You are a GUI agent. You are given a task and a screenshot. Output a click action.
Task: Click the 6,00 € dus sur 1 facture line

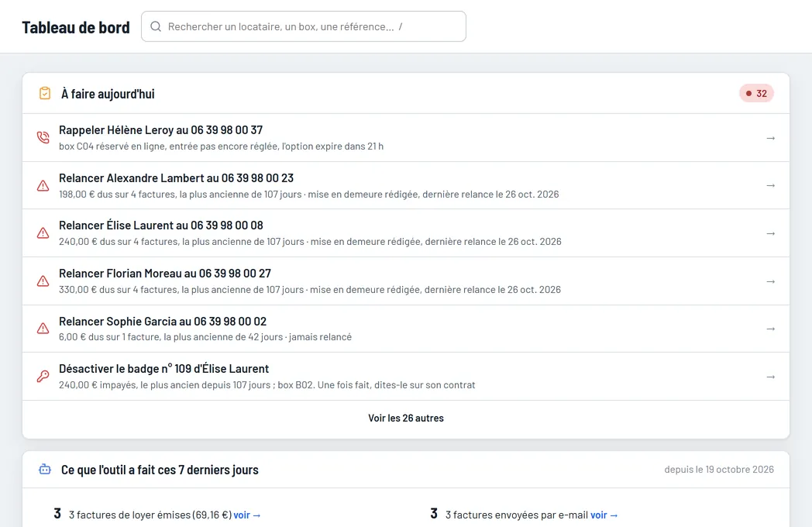tap(205, 337)
